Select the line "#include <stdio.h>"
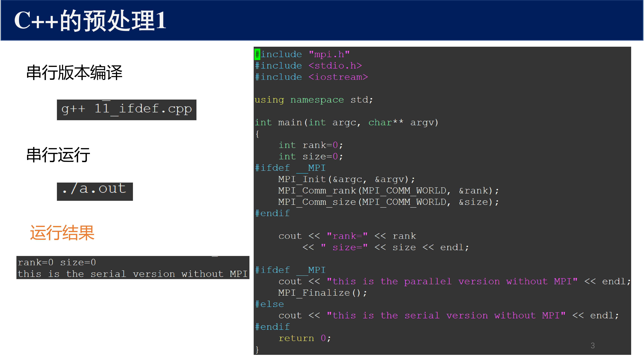This screenshot has width=644, height=362. tap(308, 66)
